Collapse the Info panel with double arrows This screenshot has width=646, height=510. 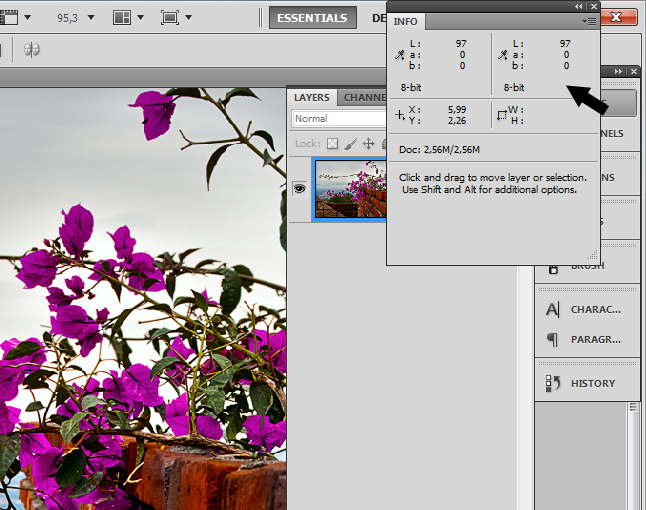579,6
